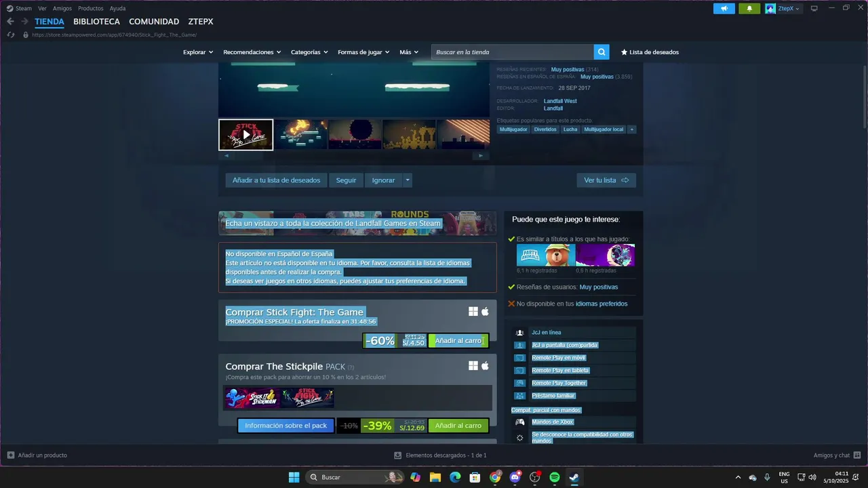Open Discord from the taskbar
The height and width of the screenshot is (488, 868).
click(x=515, y=477)
